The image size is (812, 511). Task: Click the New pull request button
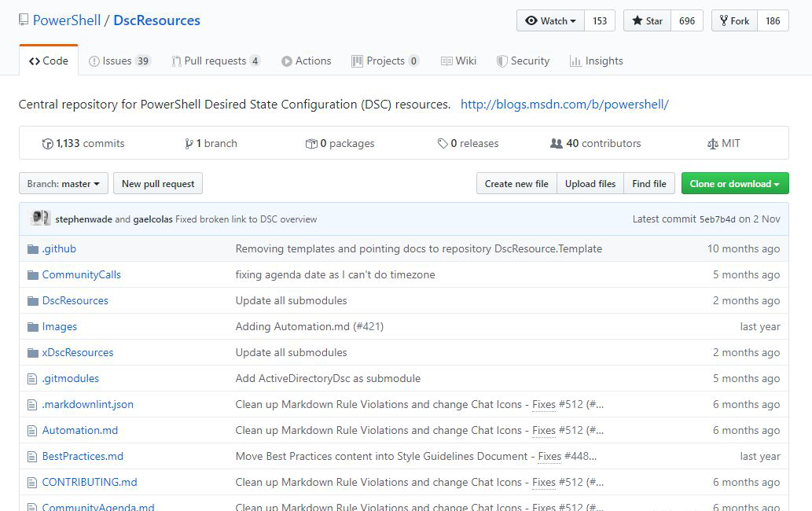pyautogui.click(x=158, y=184)
